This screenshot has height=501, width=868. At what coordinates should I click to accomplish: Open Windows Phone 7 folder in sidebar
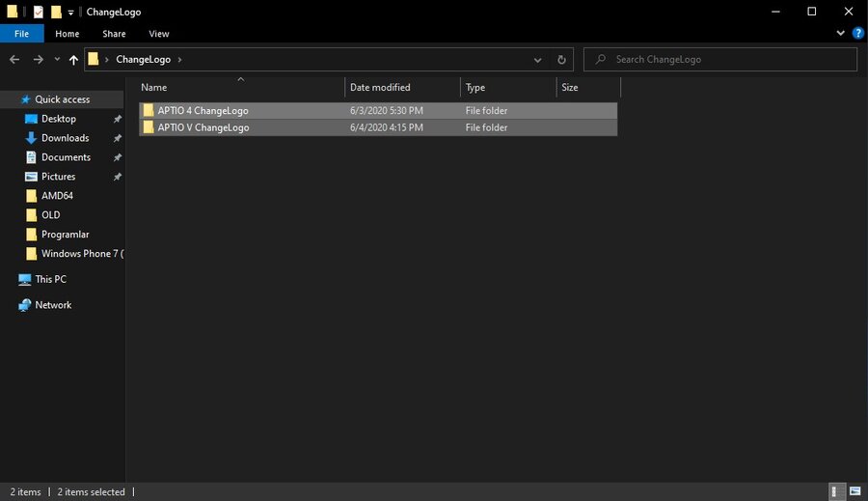coord(82,254)
